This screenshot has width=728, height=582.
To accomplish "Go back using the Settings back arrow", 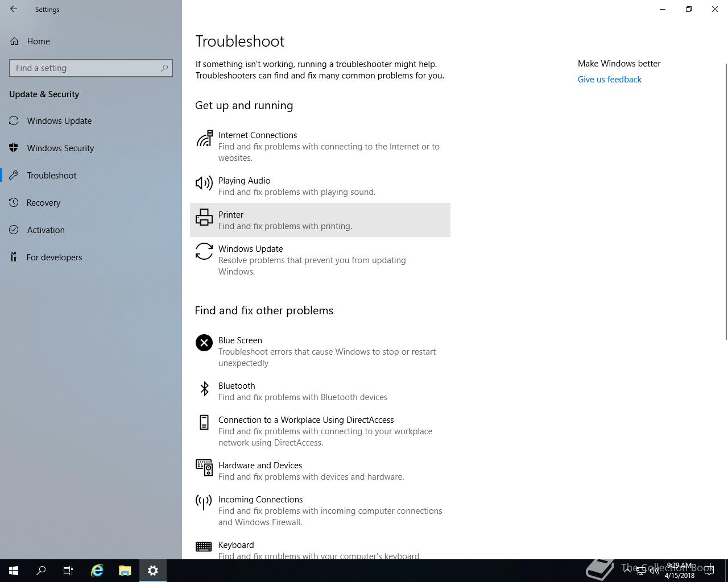I will tap(14, 9).
